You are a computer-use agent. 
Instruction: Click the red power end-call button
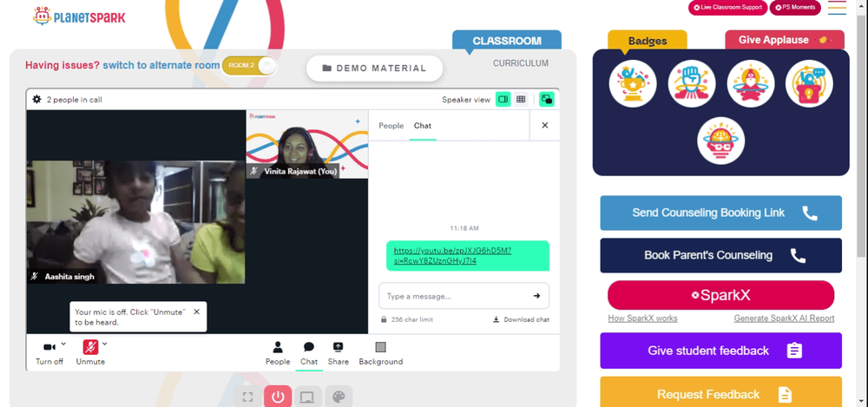point(278,397)
